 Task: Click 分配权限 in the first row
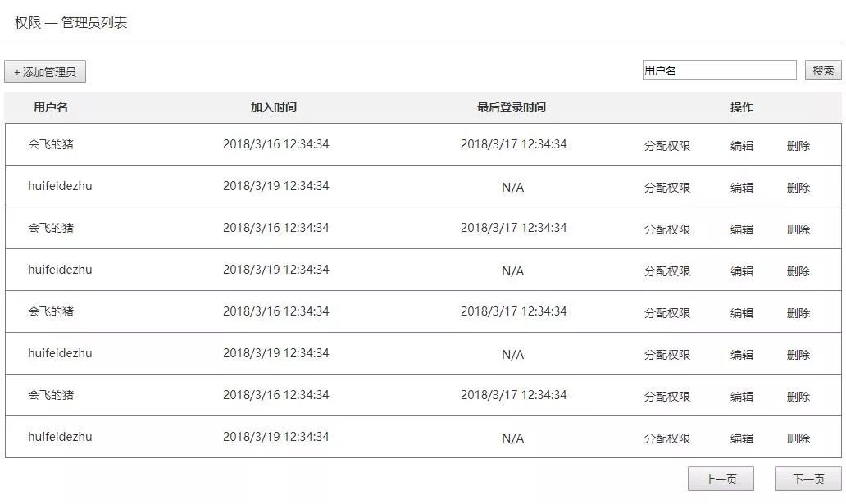667,146
